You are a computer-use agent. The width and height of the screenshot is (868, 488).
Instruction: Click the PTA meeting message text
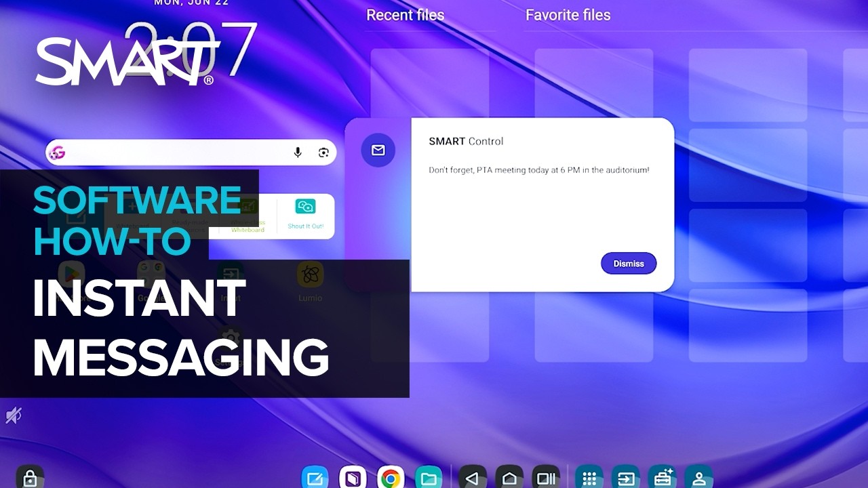click(x=539, y=170)
